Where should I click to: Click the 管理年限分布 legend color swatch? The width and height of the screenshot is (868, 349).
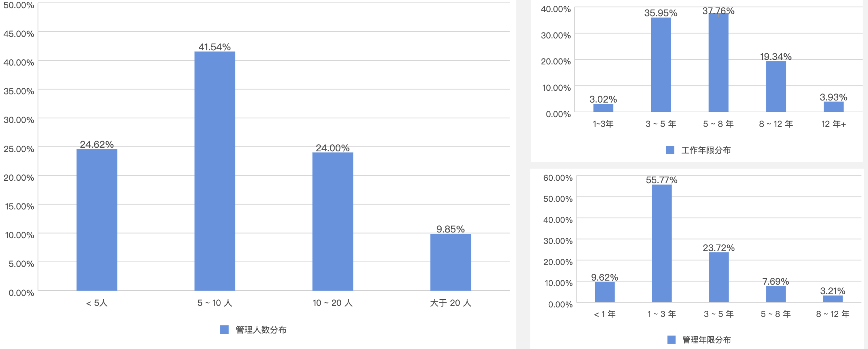[671, 340]
